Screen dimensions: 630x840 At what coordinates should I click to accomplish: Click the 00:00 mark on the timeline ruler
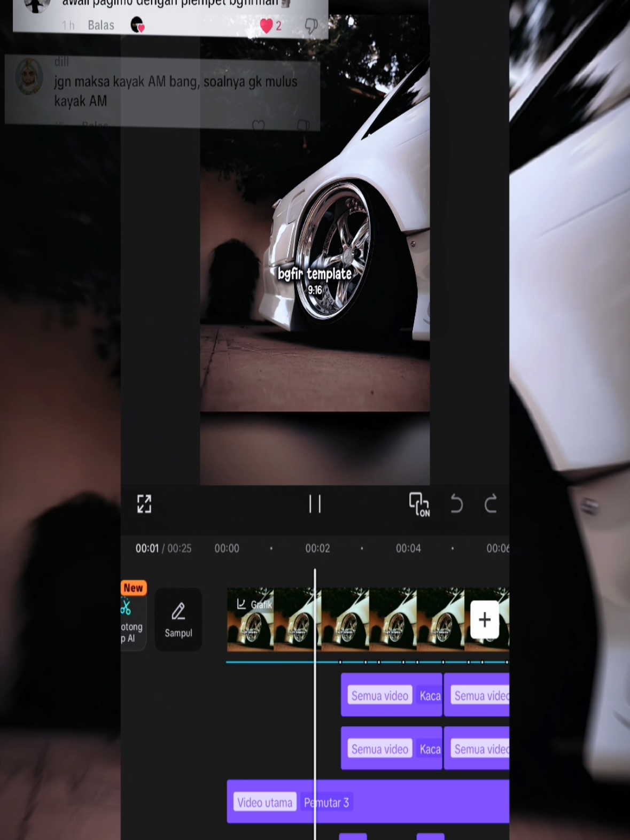click(x=227, y=548)
